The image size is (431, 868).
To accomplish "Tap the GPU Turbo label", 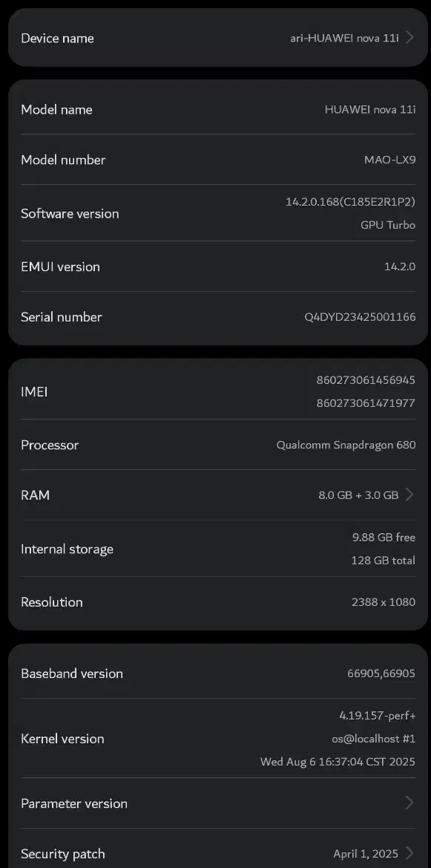I will [x=387, y=225].
